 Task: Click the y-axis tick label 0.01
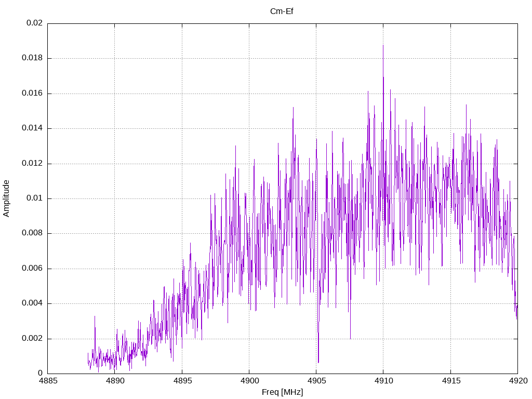pyautogui.click(x=35, y=198)
